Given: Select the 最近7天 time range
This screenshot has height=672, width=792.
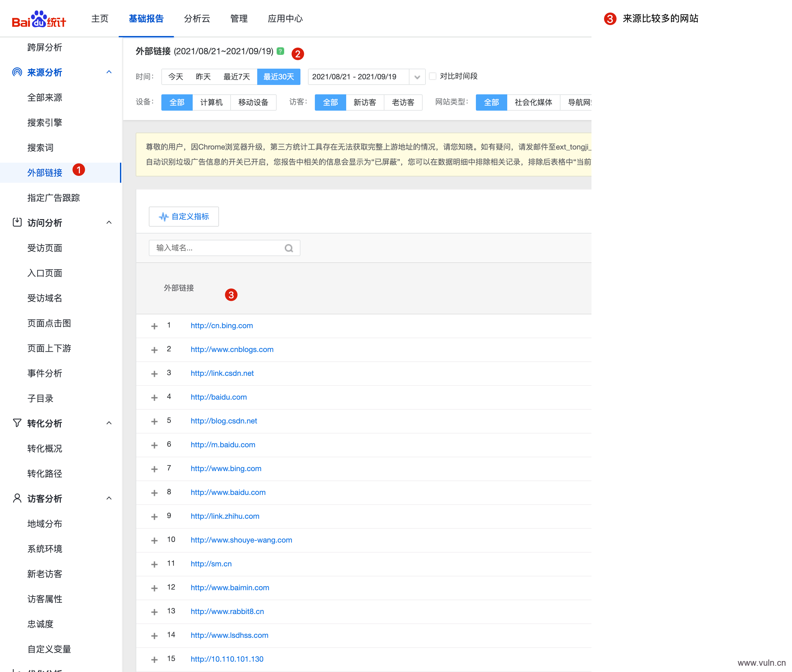Looking at the screenshot, I should (x=237, y=77).
